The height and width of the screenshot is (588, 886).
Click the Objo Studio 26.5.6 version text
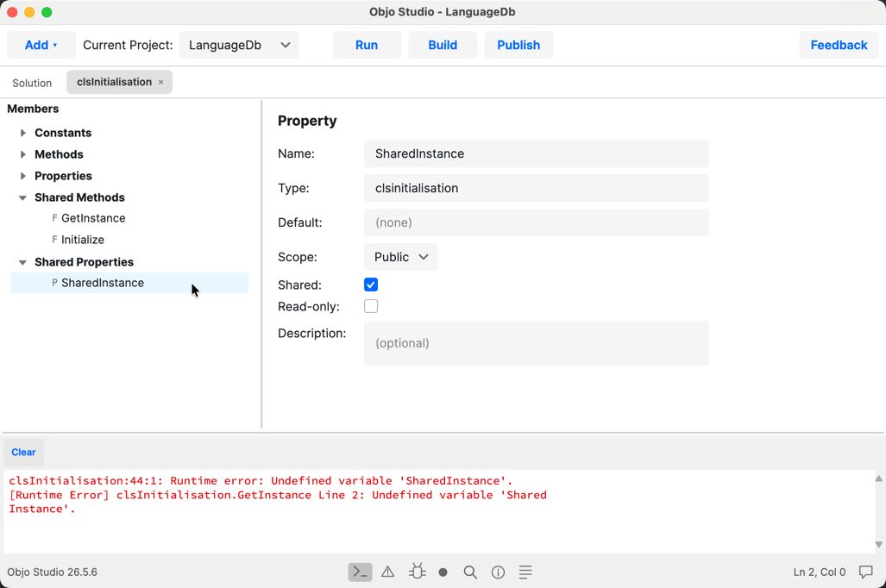tap(52, 572)
